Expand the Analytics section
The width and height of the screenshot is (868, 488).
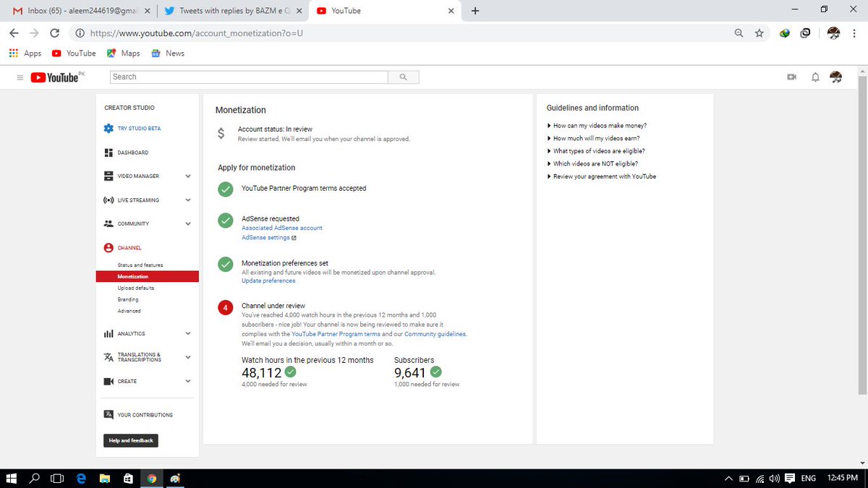tap(188, 333)
